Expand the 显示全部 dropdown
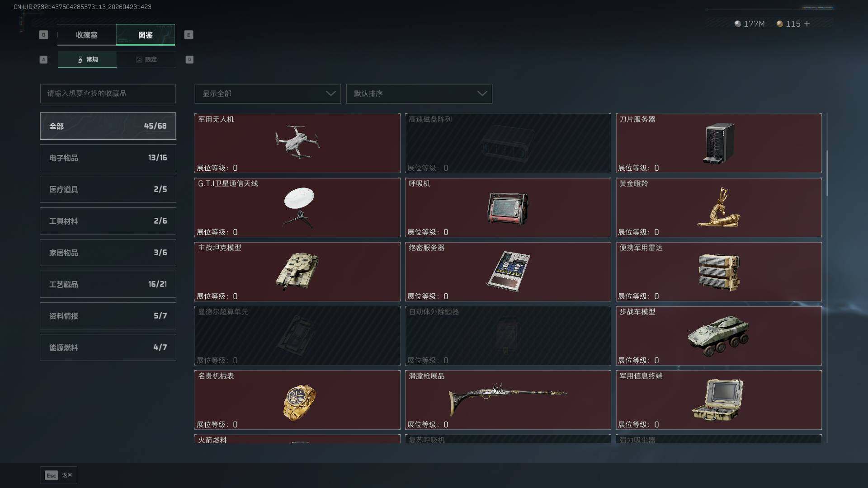868x488 pixels. coord(268,94)
